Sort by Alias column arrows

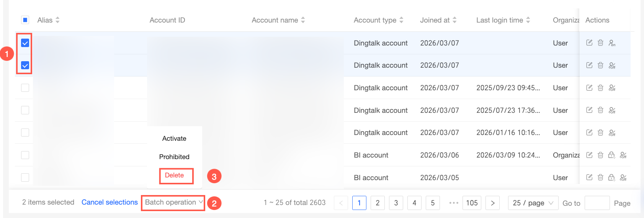click(57, 20)
